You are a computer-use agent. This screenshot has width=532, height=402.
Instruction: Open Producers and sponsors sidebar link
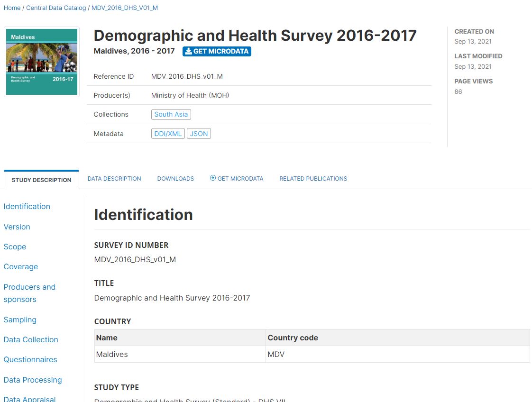[x=29, y=293]
